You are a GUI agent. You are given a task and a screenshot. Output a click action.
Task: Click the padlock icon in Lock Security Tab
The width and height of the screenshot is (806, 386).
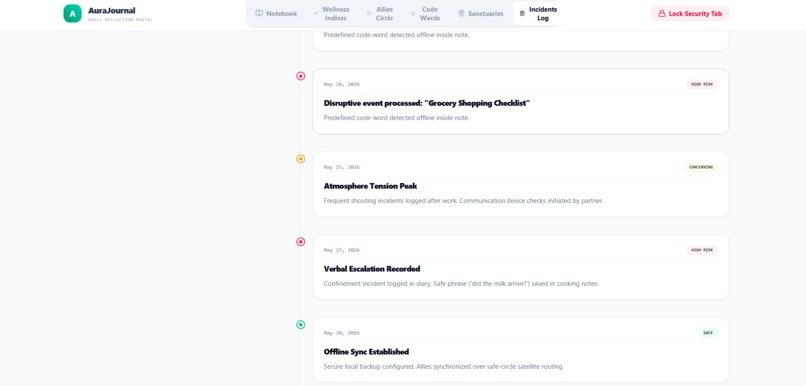point(662,13)
